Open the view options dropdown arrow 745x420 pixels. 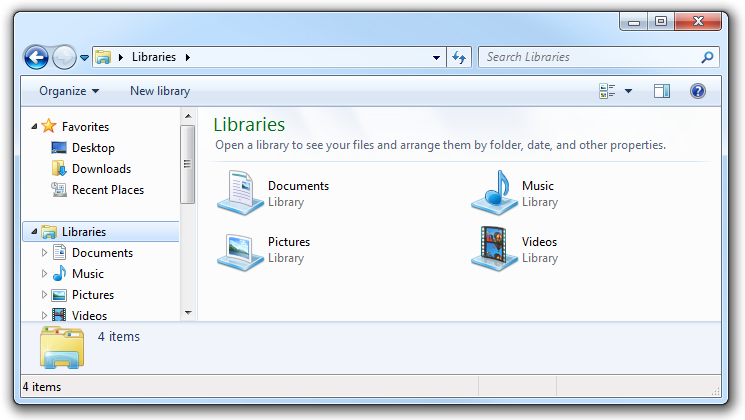[x=628, y=91]
